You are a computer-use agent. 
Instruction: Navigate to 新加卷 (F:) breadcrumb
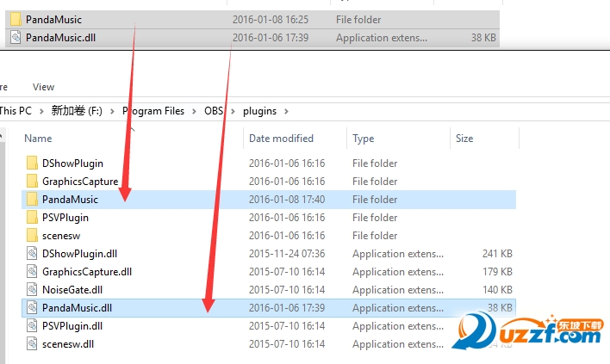(77, 111)
